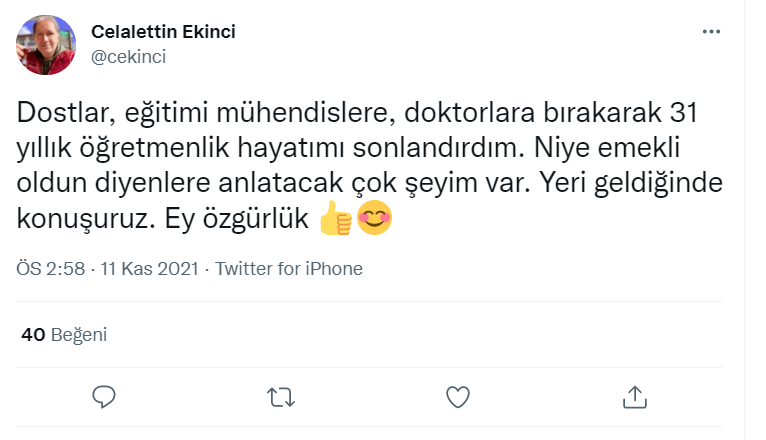Click the ÖS 2:58 timestamp
Screen dimensions: 766x440
[x=50, y=269]
